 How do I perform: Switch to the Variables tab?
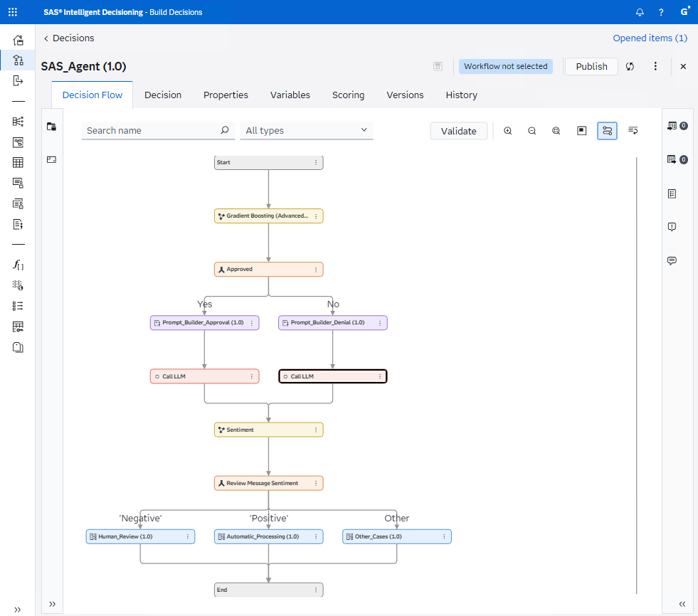point(290,95)
